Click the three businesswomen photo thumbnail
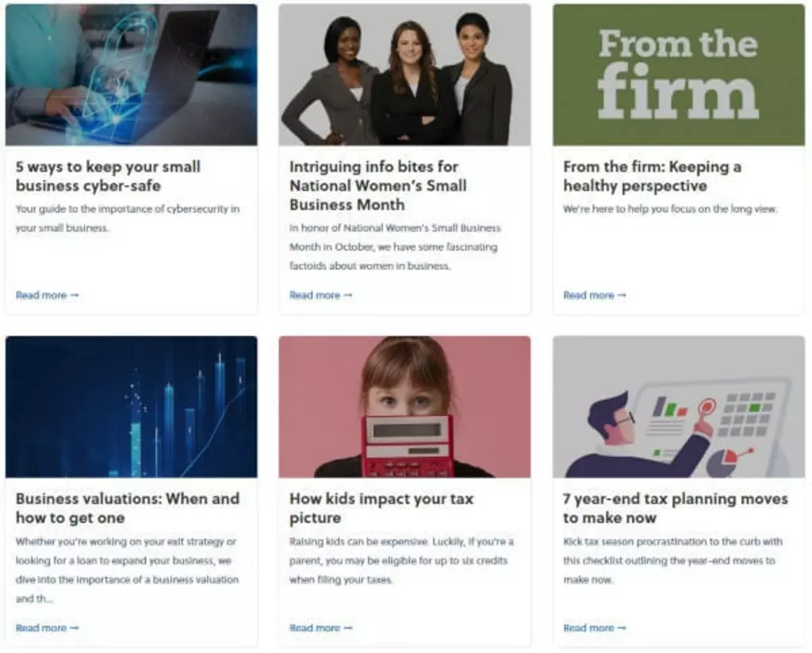This screenshot has width=812, height=653. tap(404, 75)
